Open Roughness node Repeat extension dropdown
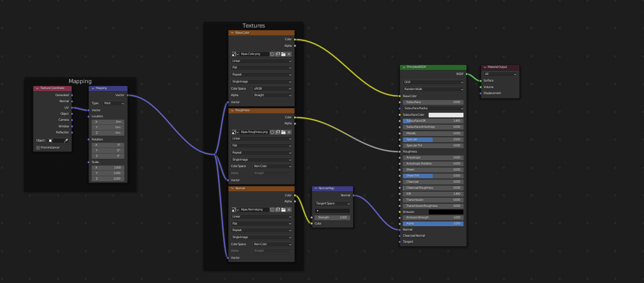 pyautogui.click(x=261, y=153)
